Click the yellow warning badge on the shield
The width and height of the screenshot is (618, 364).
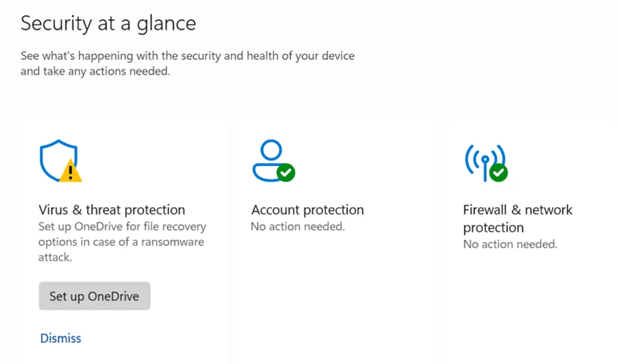coord(71,172)
